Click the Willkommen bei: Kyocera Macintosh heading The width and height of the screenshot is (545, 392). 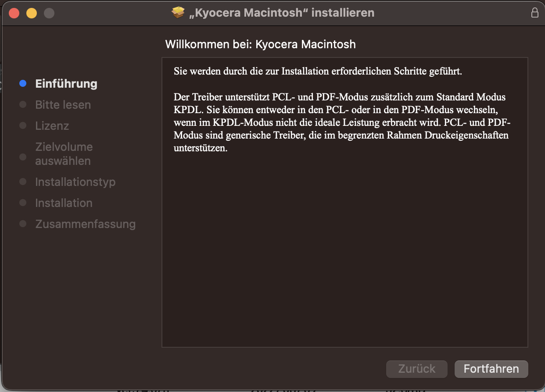tap(260, 44)
